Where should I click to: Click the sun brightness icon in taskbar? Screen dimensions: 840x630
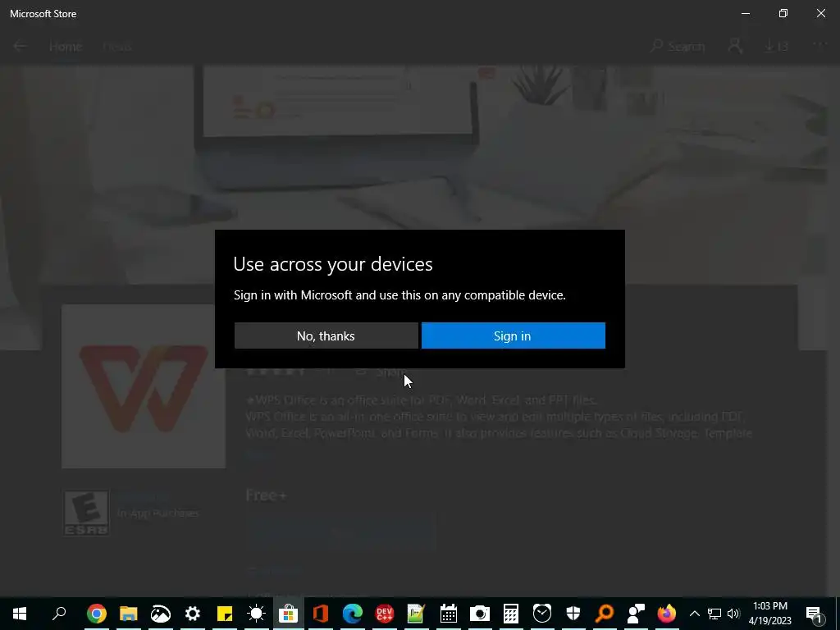coord(256,614)
